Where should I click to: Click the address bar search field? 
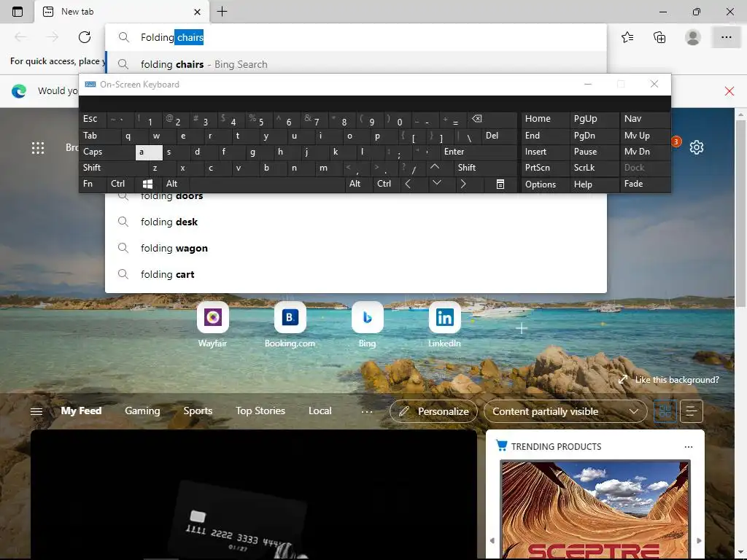tap(356, 37)
